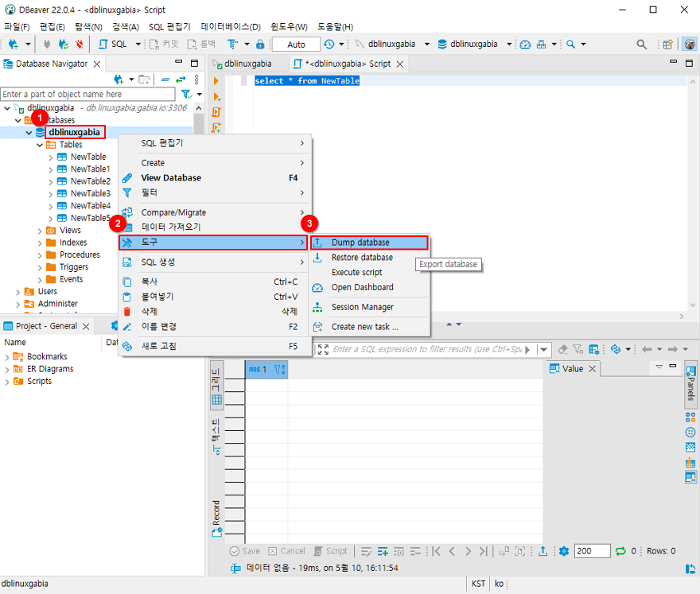Image resolution: width=700 pixels, height=594 pixels.
Task: Click the New Connection plug icon in toolbar
Action: pyautogui.click(x=14, y=45)
